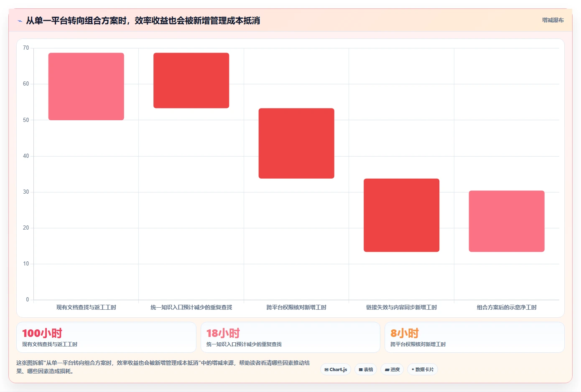Image resolution: width=581 pixels, height=392 pixels.
Task: Click x-axis label 现有文档查找与返工工时
Action: pos(86,307)
